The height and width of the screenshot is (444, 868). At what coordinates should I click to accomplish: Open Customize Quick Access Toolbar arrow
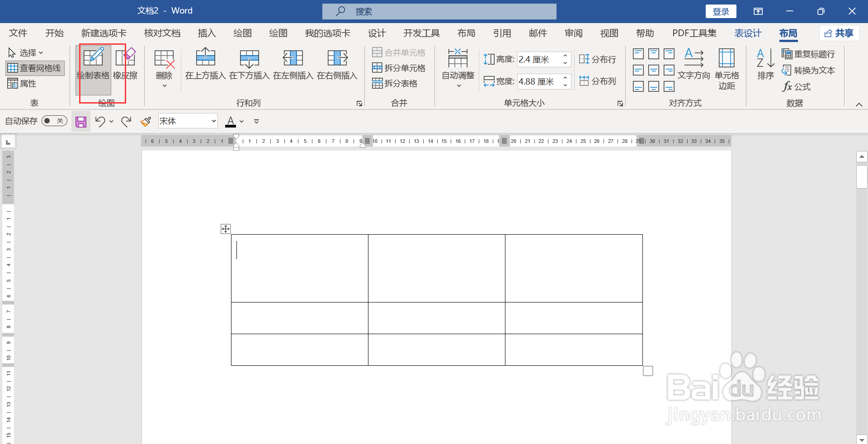click(x=256, y=121)
